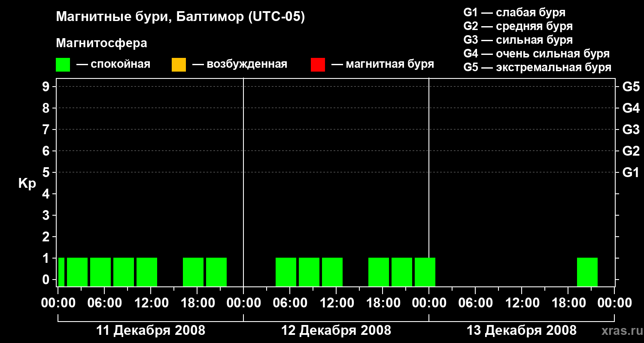Click the G1 label on right axis
The height and width of the screenshot is (343, 644).
[x=631, y=173]
